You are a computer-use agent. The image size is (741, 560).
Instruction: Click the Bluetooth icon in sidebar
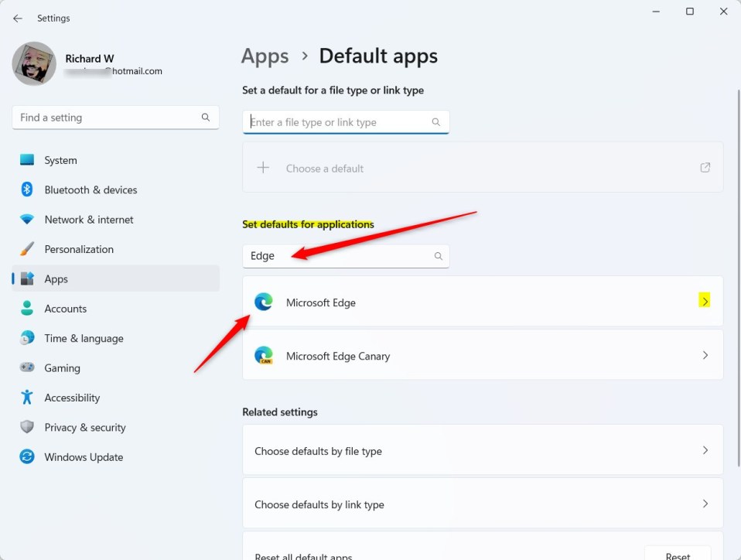tap(27, 190)
